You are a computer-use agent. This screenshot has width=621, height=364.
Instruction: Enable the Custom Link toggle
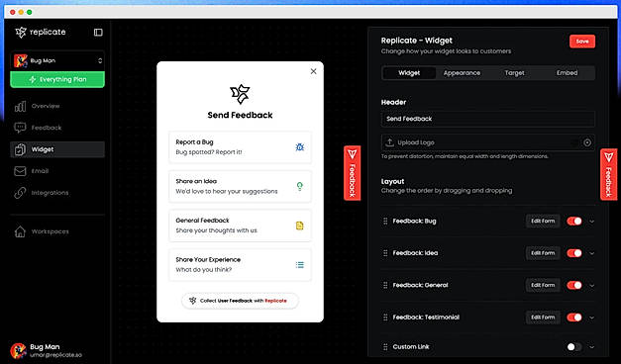[x=573, y=347]
